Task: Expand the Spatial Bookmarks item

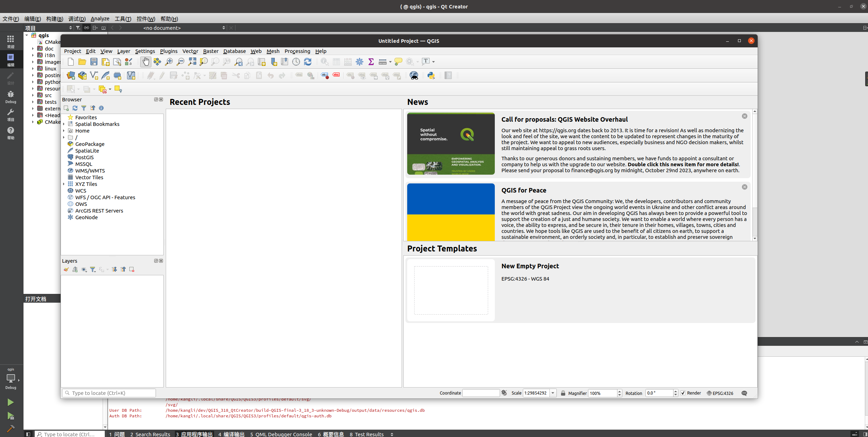Action: point(64,124)
